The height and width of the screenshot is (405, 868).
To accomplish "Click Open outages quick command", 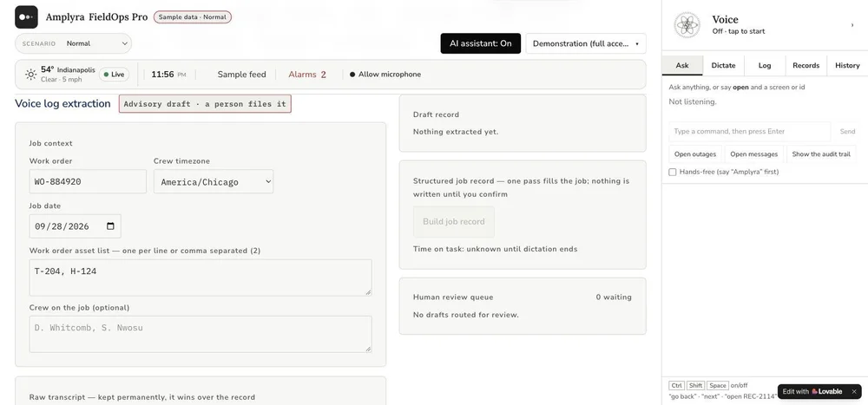I will tap(695, 154).
